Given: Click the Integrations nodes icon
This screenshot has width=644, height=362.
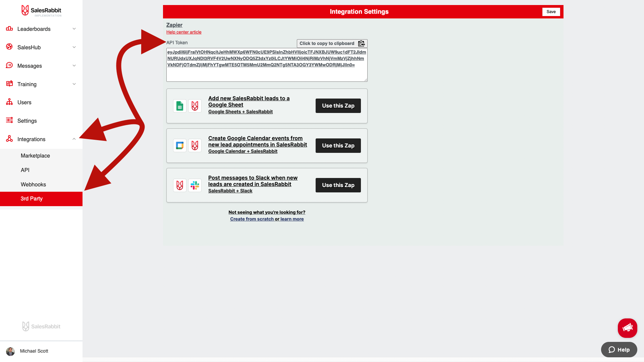Looking at the screenshot, I should 9,139.
